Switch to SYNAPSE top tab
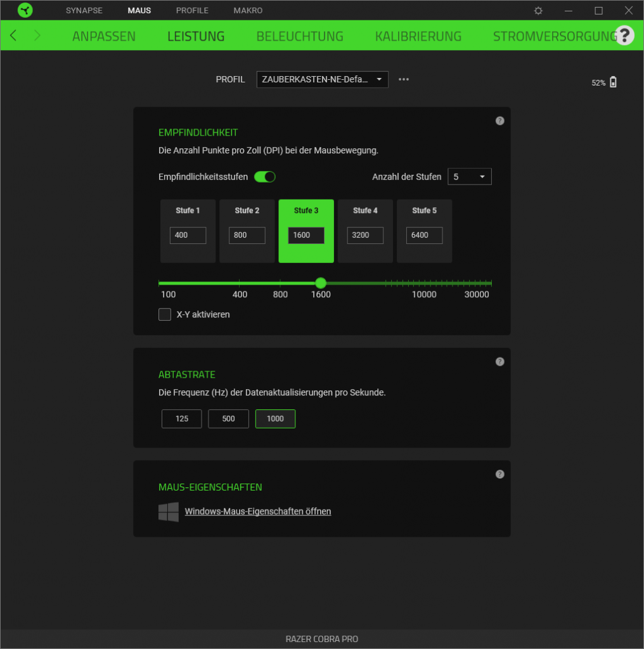644x649 pixels. 84,10
